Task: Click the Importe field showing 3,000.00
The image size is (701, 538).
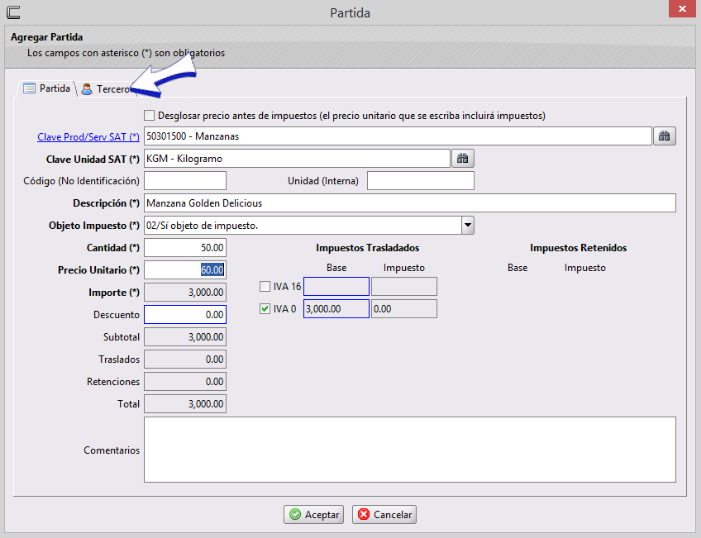Action: click(185, 292)
